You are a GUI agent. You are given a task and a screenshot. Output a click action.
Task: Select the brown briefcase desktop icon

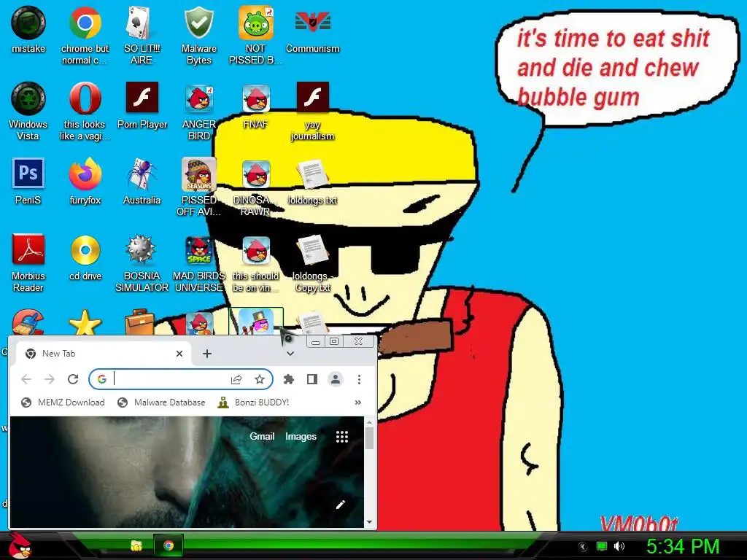point(139,322)
